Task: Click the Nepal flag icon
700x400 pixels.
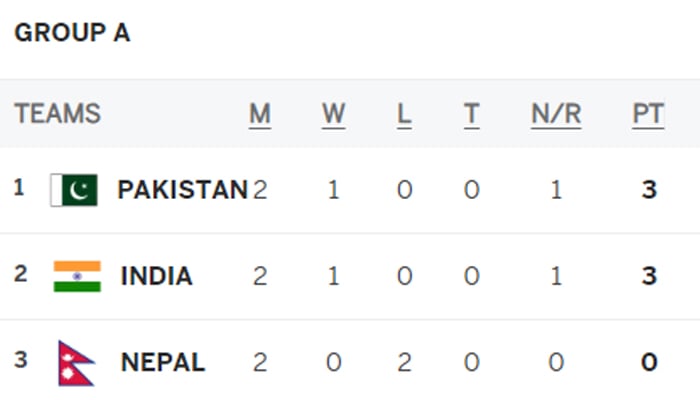Action: point(76,362)
